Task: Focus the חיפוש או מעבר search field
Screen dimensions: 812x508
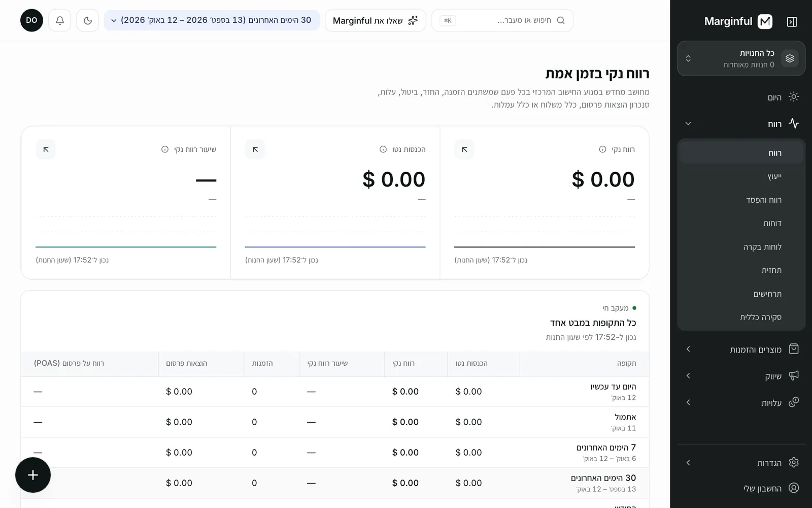Action: click(502, 20)
